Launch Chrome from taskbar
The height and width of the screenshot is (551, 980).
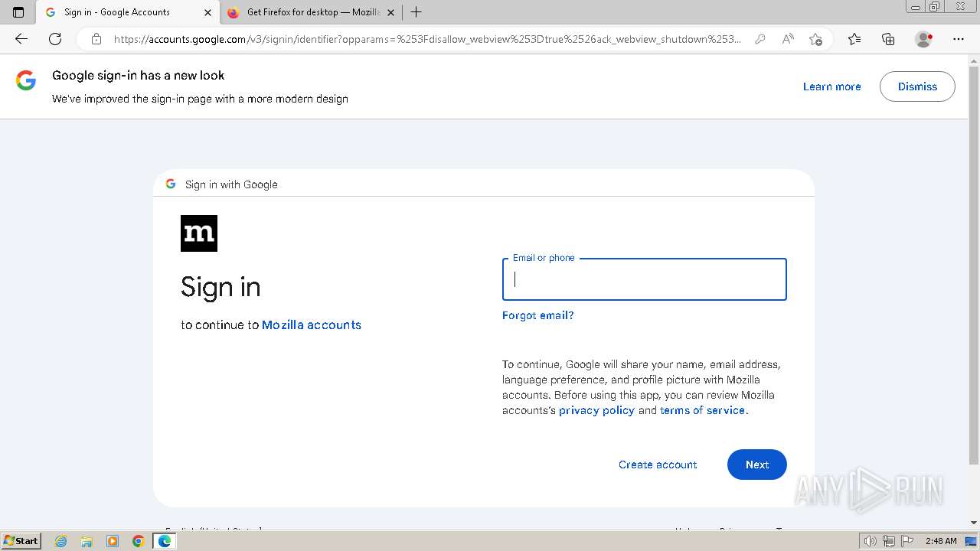pos(139,541)
